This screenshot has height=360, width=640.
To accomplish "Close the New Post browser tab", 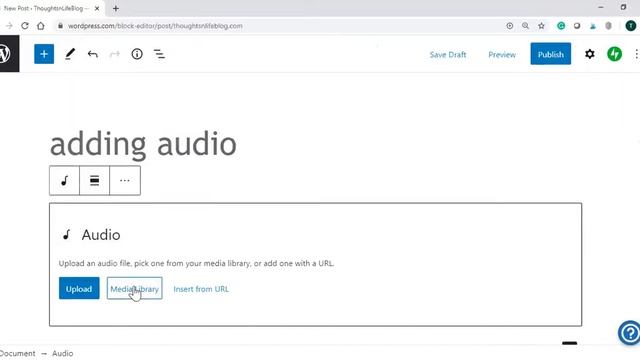I will (97, 8).
